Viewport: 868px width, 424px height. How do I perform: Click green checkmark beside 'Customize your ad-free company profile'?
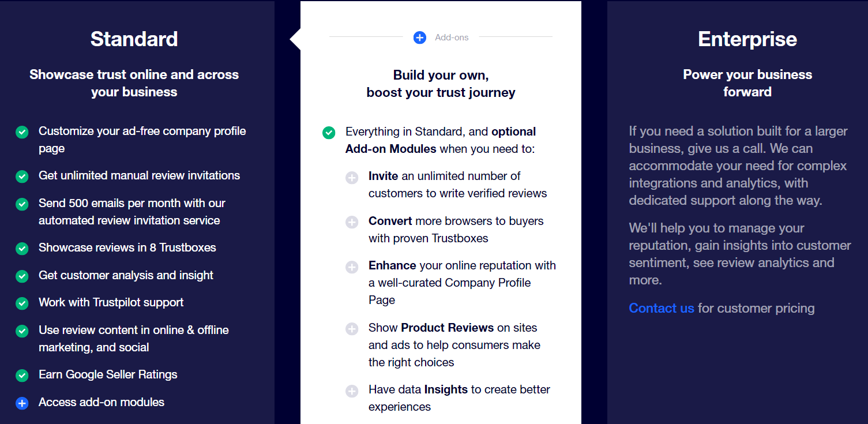[x=22, y=133]
